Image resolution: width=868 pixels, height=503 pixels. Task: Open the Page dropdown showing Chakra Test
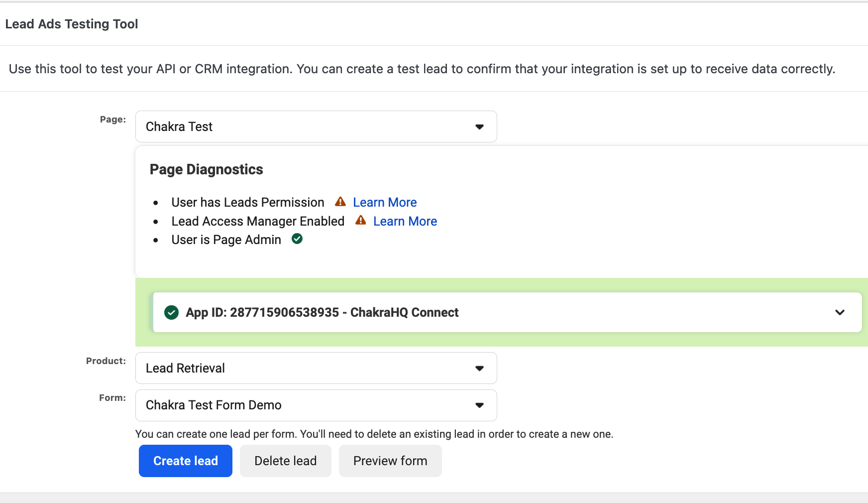point(316,126)
